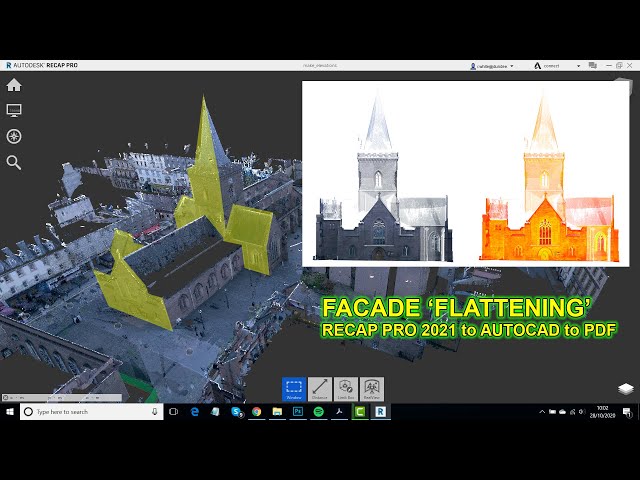Open the app to the right of Edge

point(216,412)
